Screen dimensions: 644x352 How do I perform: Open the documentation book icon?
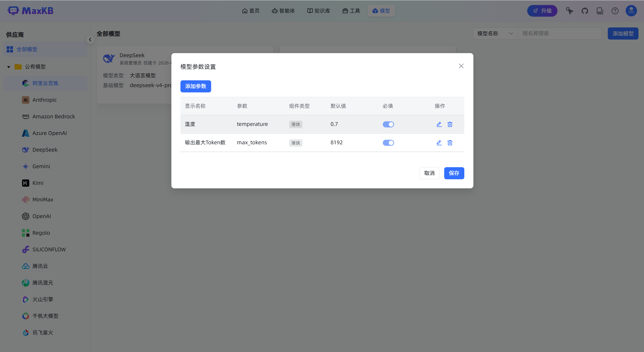tap(600, 11)
